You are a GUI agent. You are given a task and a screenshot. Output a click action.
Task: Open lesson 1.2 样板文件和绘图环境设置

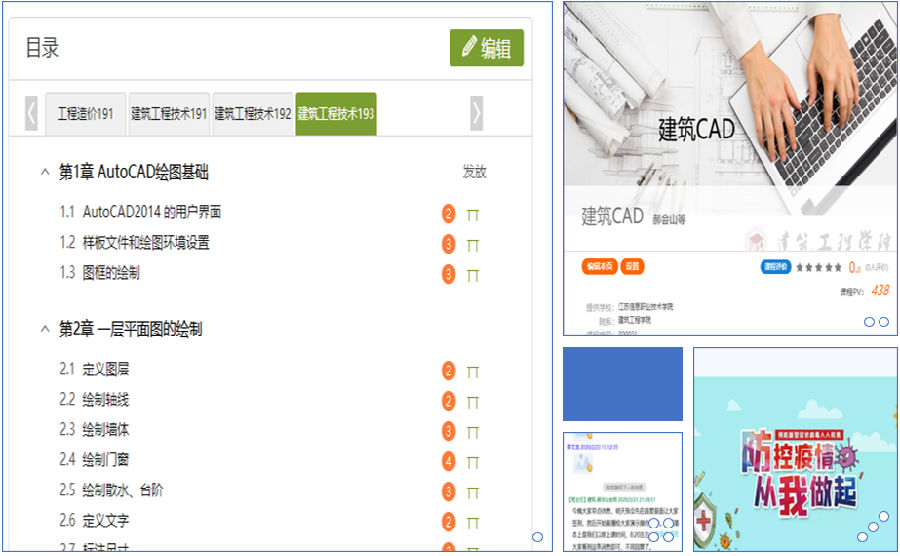point(134,243)
